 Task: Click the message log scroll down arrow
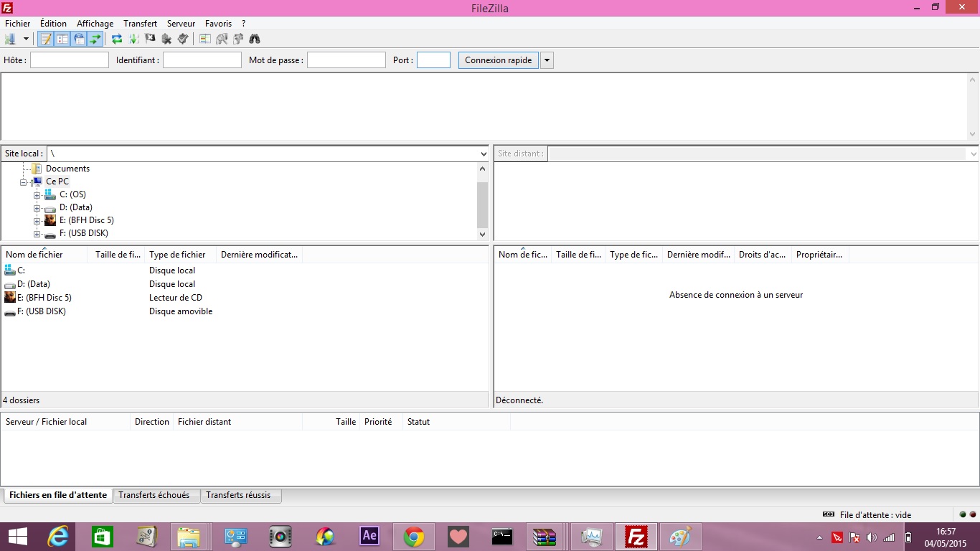[973, 134]
